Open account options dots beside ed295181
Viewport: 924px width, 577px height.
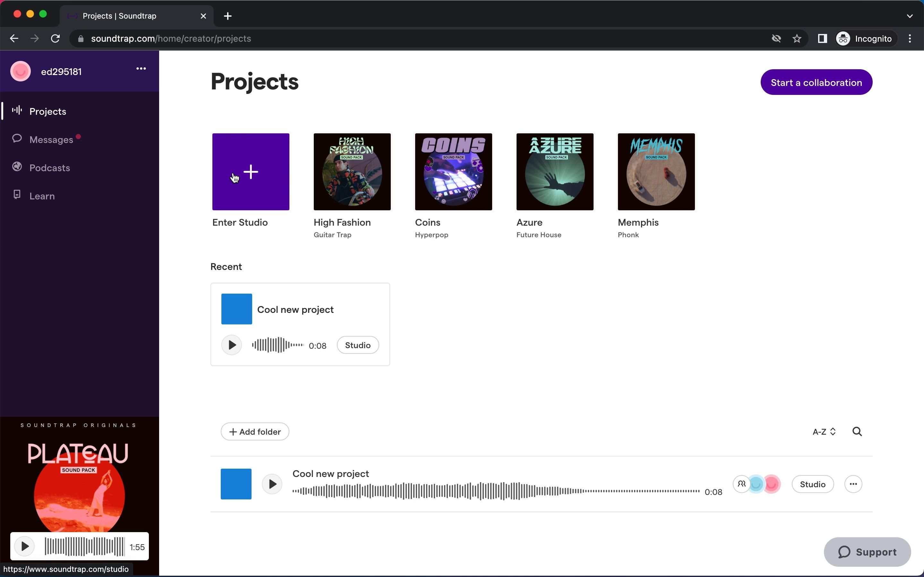[x=141, y=69]
